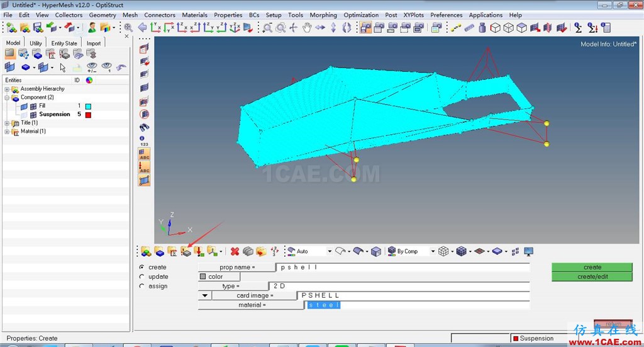Image resolution: width=644 pixels, height=347 pixels.
Task: Toggle the Isolate eye icon
Action: click(x=107, y=67)
